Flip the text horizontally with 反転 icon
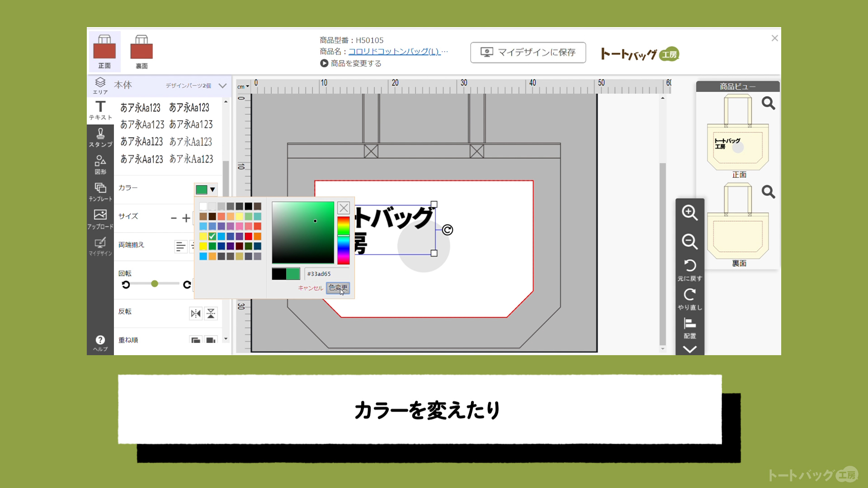 pos(196,314)
